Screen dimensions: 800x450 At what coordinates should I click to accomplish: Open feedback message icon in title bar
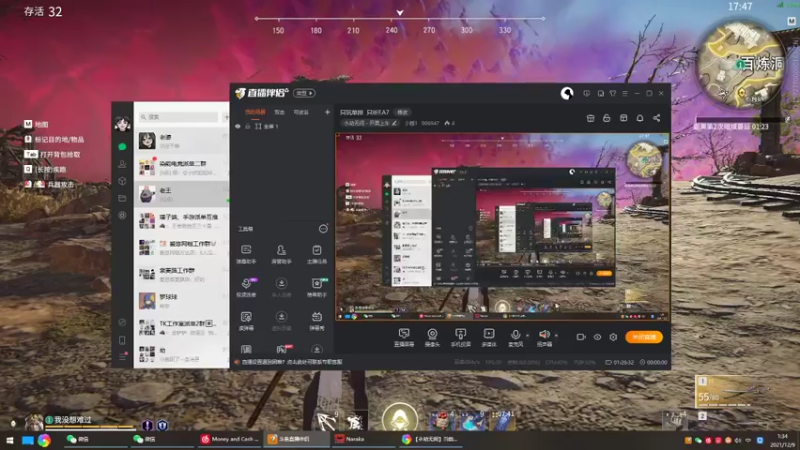[587, 93]
